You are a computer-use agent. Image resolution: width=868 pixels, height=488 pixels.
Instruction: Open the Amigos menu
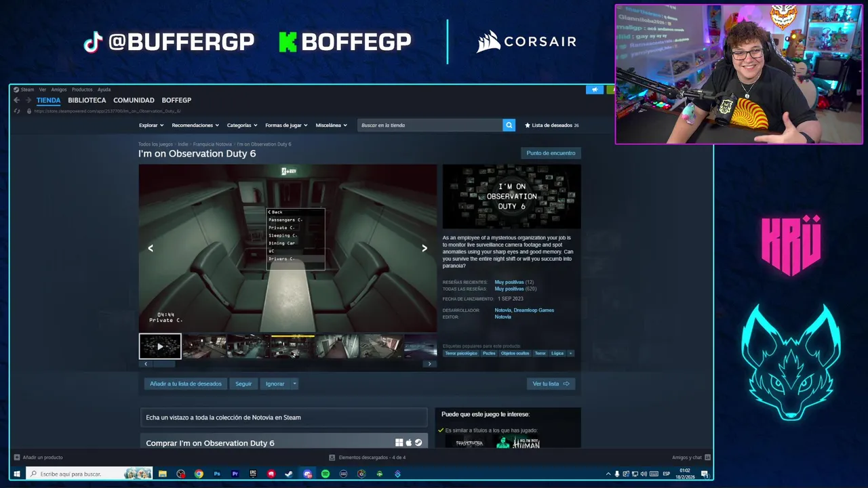[59, 89]
